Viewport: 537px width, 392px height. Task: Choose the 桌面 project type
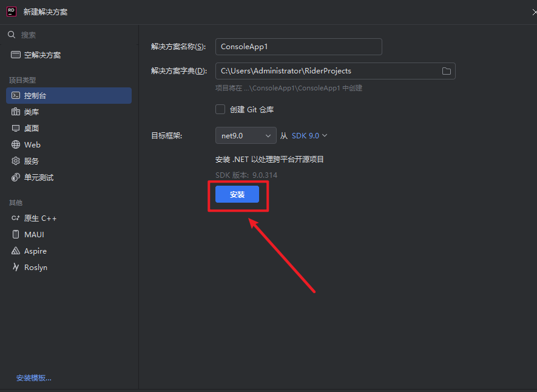(69, 128)
